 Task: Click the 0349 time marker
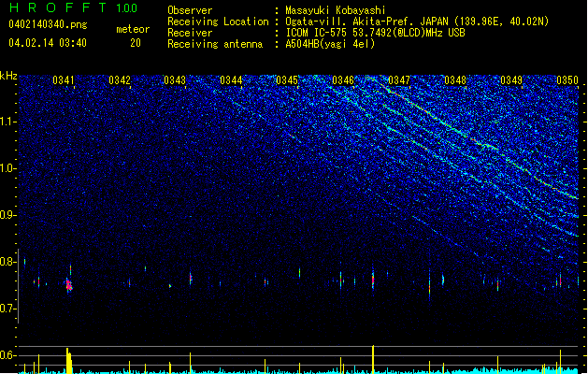click(511, 80)
